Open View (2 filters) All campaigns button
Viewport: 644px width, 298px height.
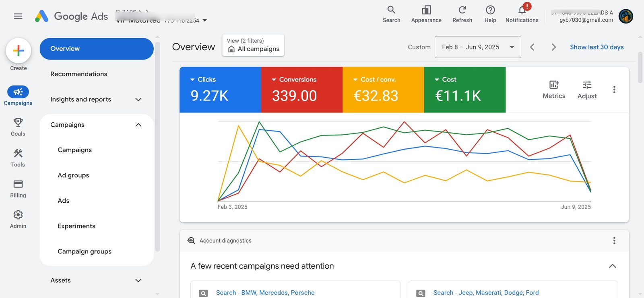(x=253, y=45)
